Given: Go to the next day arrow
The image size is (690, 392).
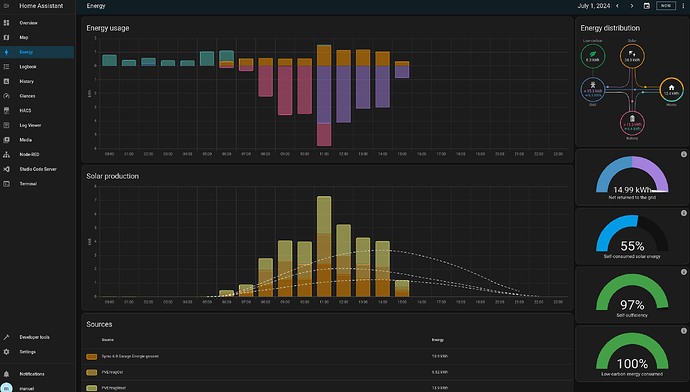Looking at the screenshot, I should [632, 6].
